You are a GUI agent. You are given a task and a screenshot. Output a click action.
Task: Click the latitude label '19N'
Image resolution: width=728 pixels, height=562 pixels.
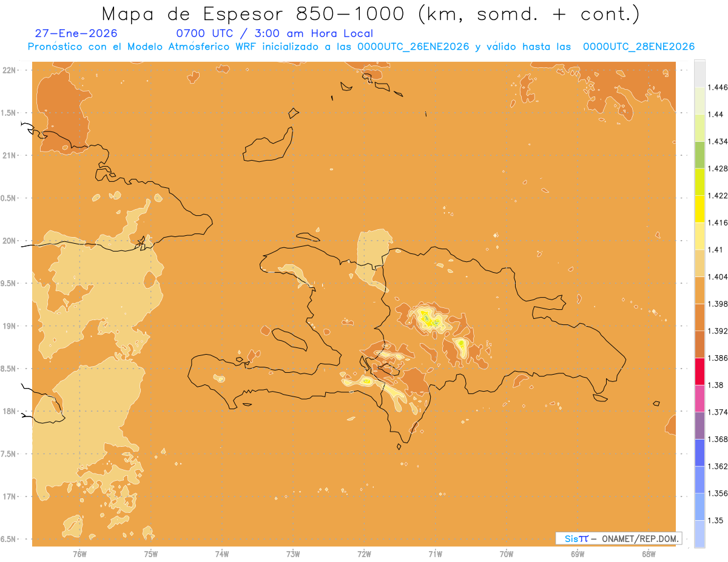tap(10, 326)
